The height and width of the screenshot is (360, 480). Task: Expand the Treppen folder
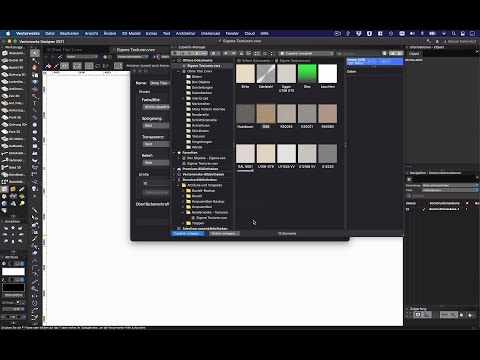(183, 223)
